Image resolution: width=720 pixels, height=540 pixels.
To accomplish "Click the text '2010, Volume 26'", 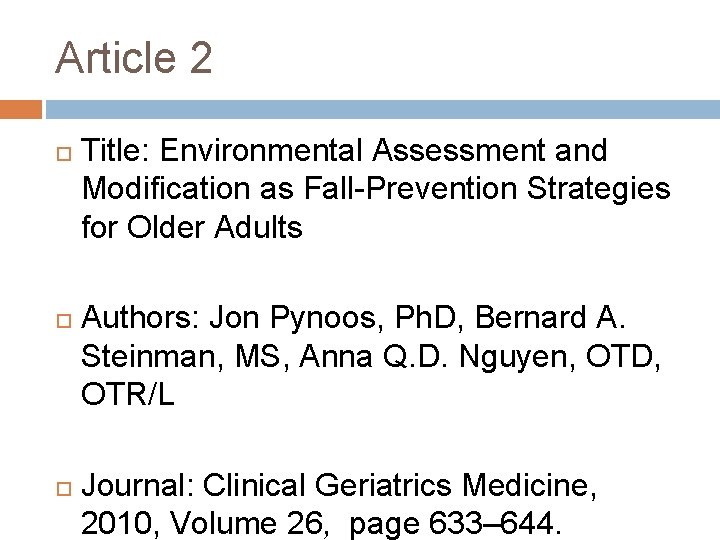I will (202, 523).
